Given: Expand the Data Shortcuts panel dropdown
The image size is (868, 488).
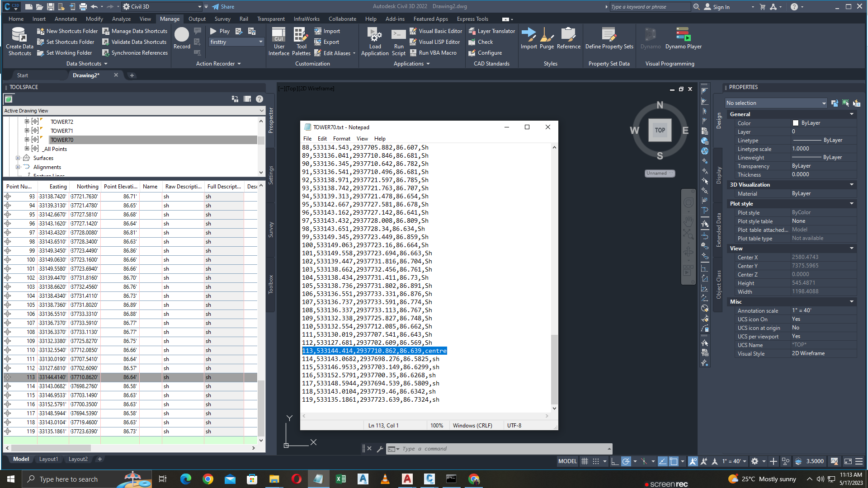Looking at the screenshot, I should (87, 64).
